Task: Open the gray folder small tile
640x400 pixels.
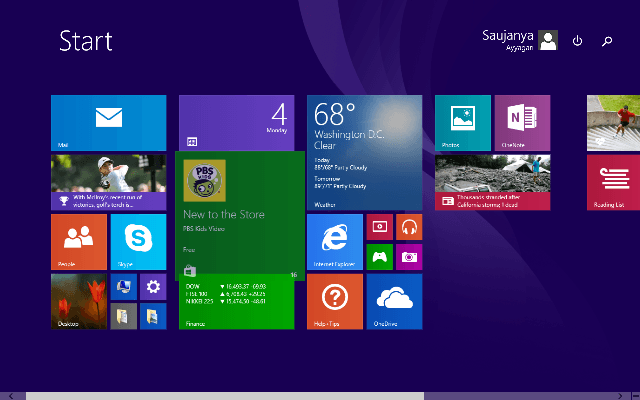Action: tap(124, 316)
